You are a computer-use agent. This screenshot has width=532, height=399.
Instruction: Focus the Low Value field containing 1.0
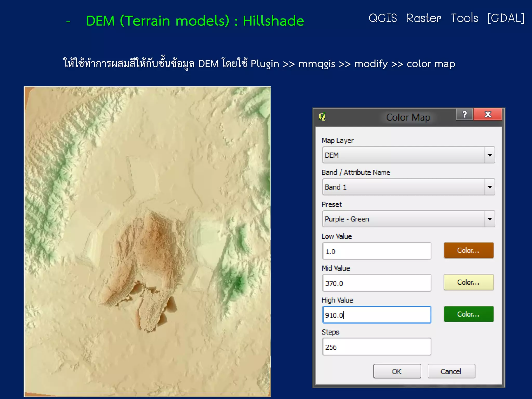point(377,251)
